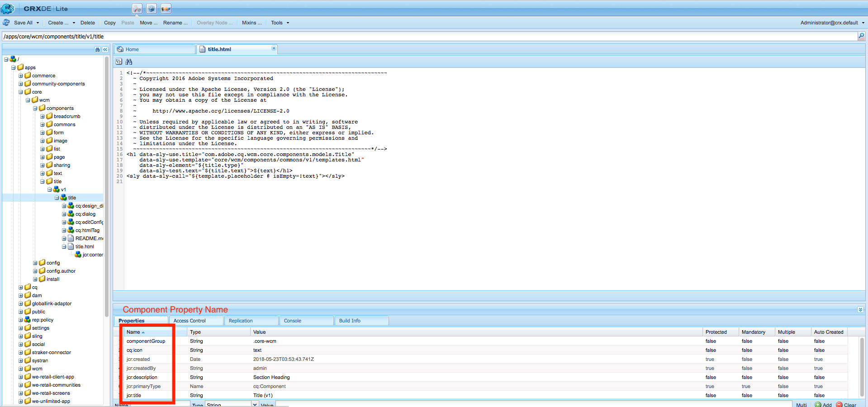Open the Package Share plug icon in header
The width and height of the screenshot is (868, 407).
pyautogui.click(x=166, y=9)
